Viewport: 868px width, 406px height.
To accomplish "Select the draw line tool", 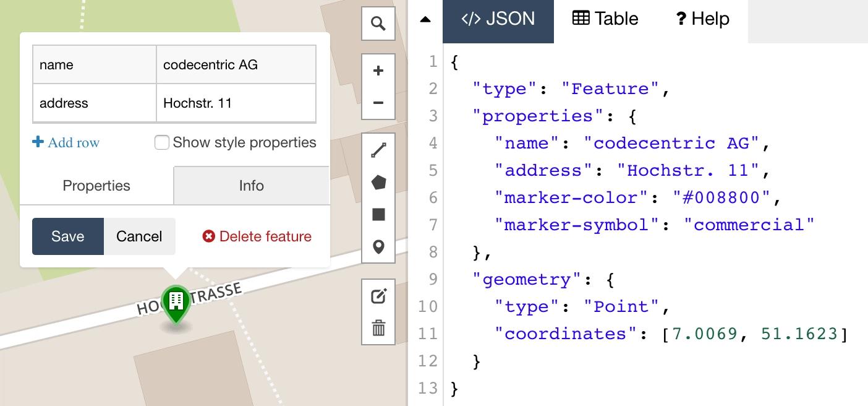I will [x=378, y=150].
